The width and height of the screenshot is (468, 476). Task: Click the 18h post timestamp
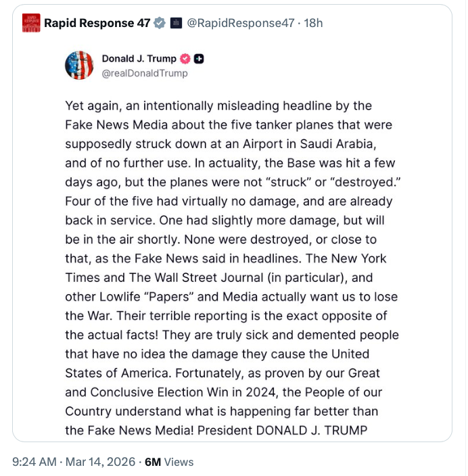(x=314, y=23)
